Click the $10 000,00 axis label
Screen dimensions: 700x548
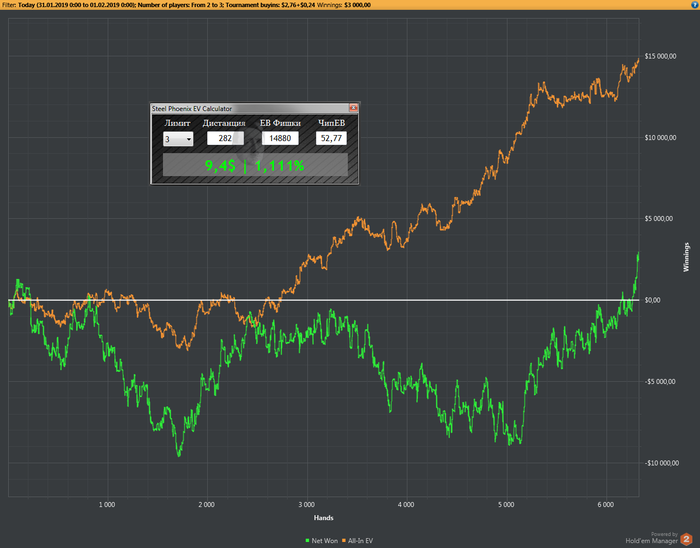[660, 137]
